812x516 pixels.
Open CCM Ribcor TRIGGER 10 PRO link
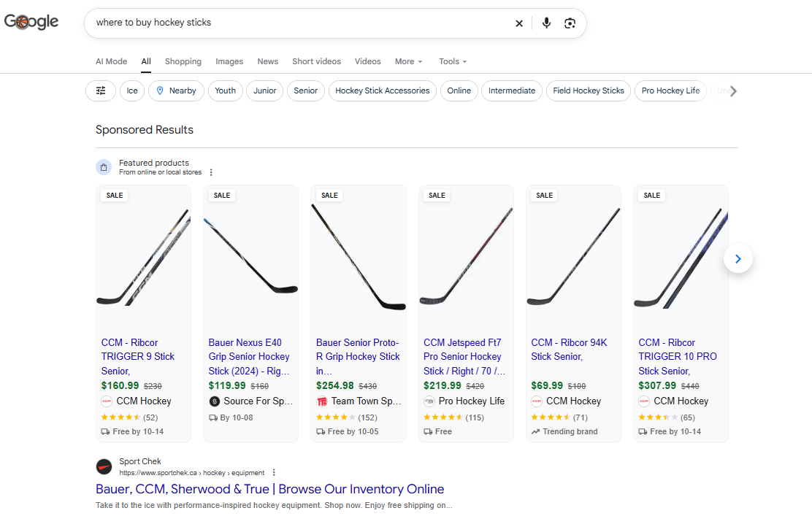click(678, 357)
